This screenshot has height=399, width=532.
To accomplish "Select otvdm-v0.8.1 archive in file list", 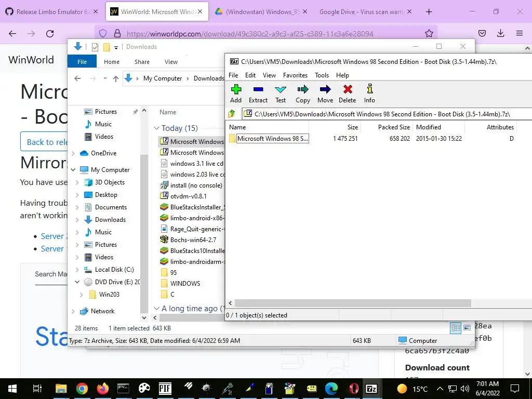I will click(188, 196).
